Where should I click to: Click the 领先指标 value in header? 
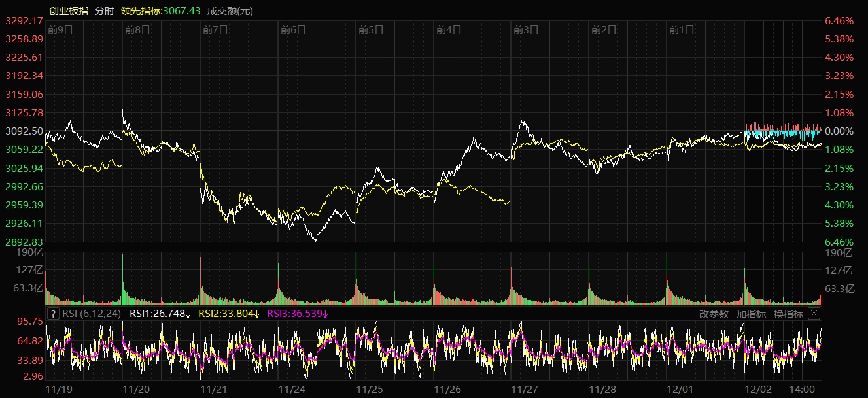[160, 10]
